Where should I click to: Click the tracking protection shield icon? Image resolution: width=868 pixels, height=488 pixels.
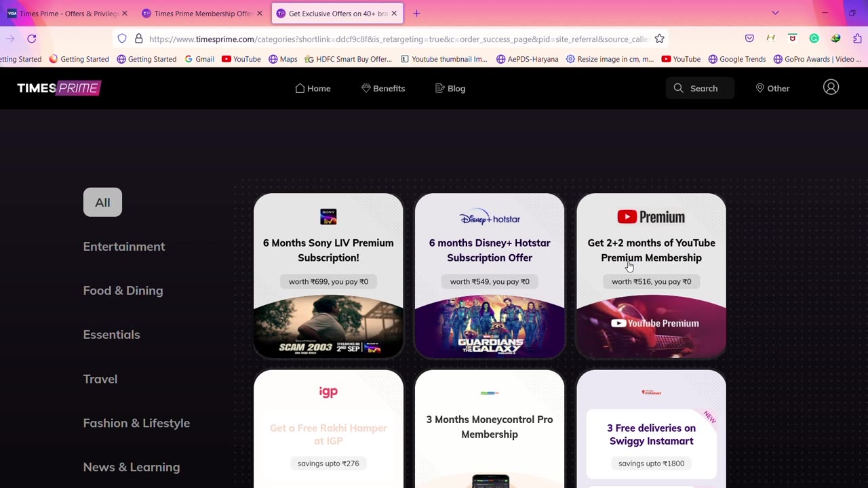point(122,39)
